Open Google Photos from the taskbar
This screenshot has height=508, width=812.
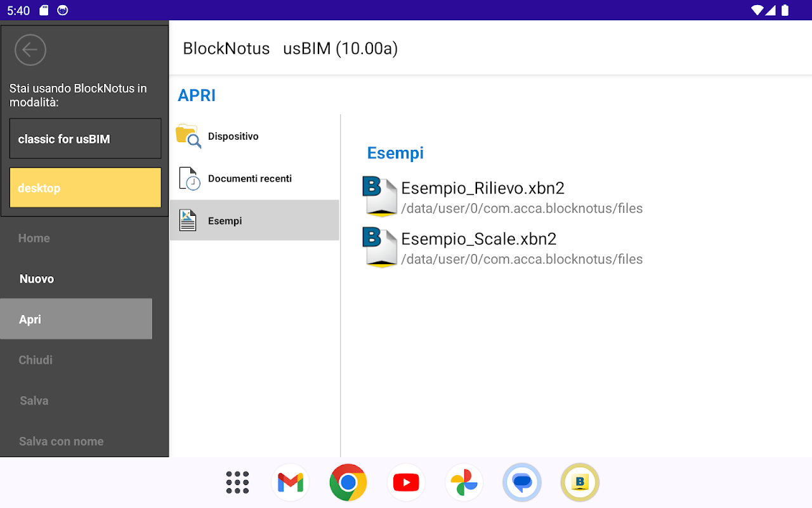[464, 483]
